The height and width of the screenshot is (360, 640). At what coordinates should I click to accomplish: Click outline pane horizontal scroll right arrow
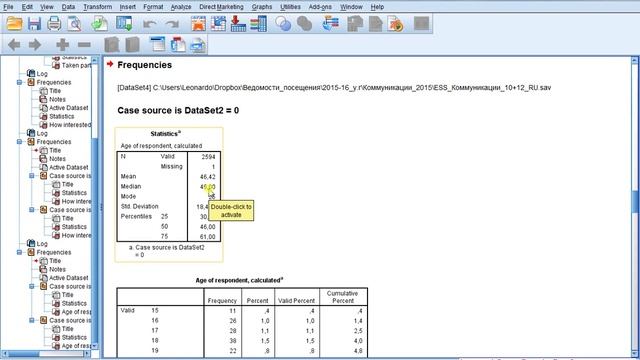tap(87, 353)
